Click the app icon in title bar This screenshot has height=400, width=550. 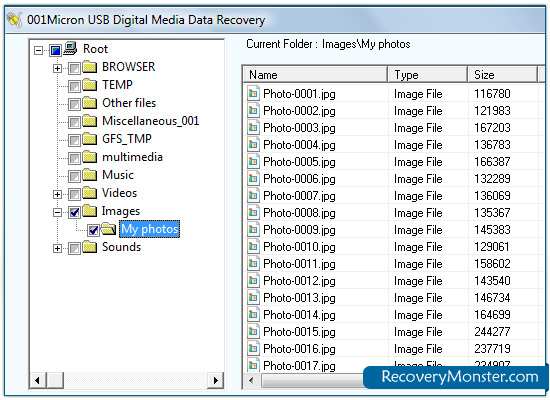(x=15, y=19)
